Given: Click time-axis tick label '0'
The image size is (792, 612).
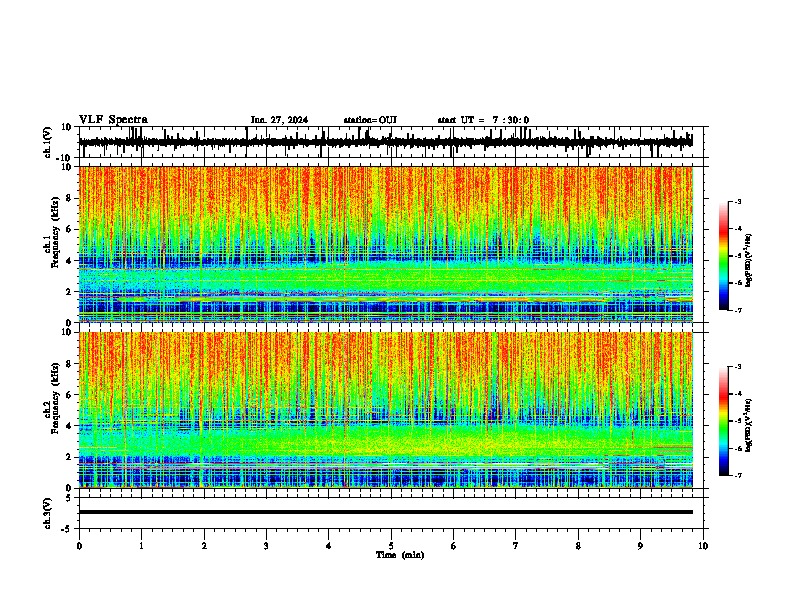Looking at the screenshot, I should click(x=79, y=546).
